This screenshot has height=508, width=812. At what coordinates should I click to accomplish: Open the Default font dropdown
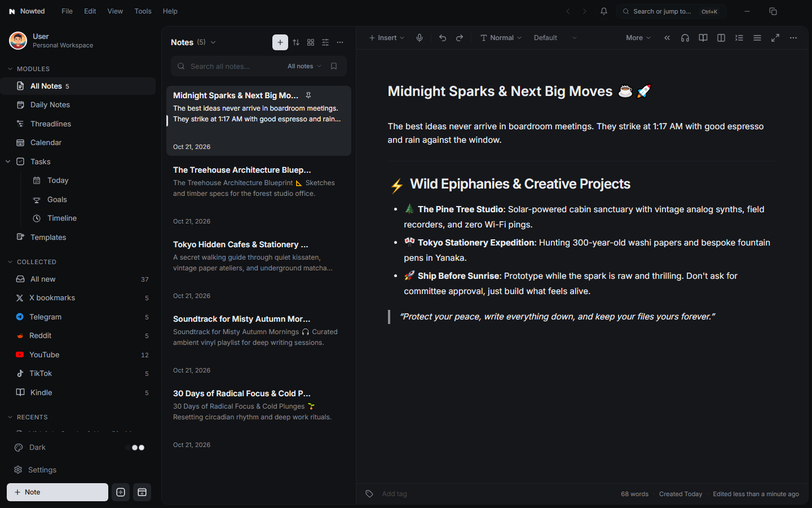(x=555, y=38)
